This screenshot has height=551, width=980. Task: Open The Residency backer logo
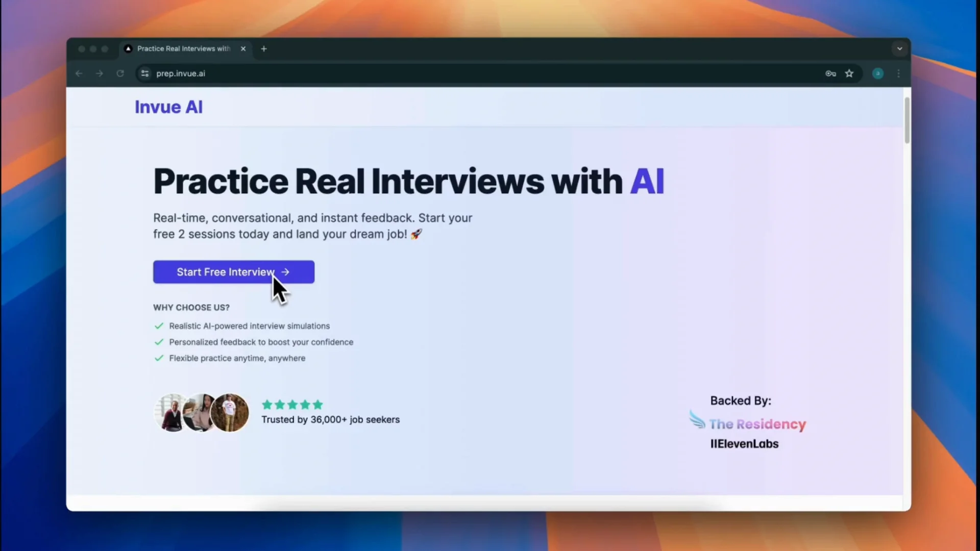[748, 423]
